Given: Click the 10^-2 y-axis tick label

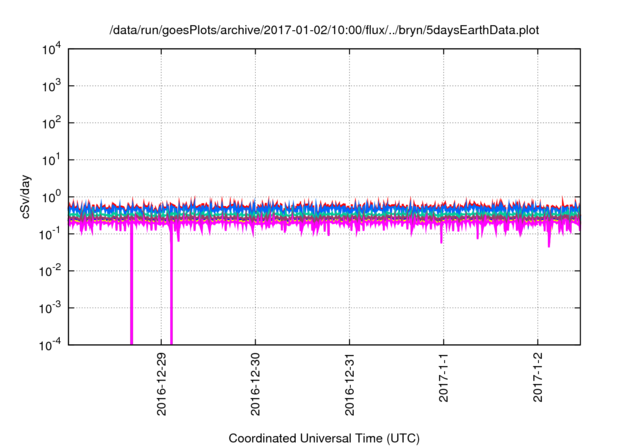Looking at the screenshot, I should tap(50, 271).
